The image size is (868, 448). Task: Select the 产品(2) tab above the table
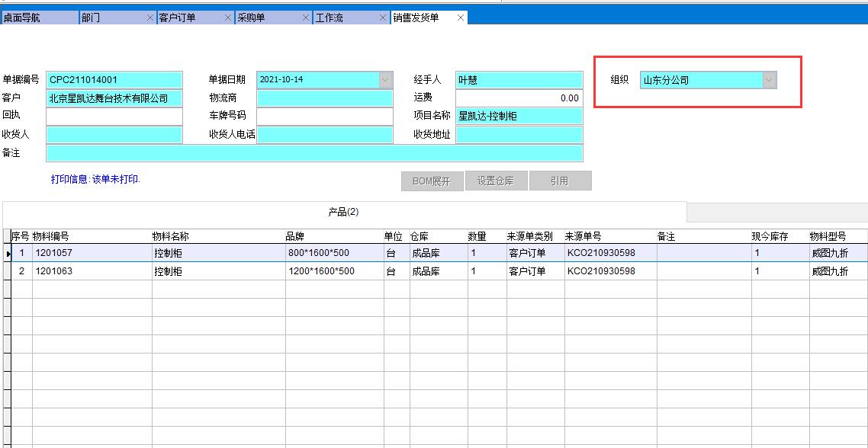[x=345, y=213]
